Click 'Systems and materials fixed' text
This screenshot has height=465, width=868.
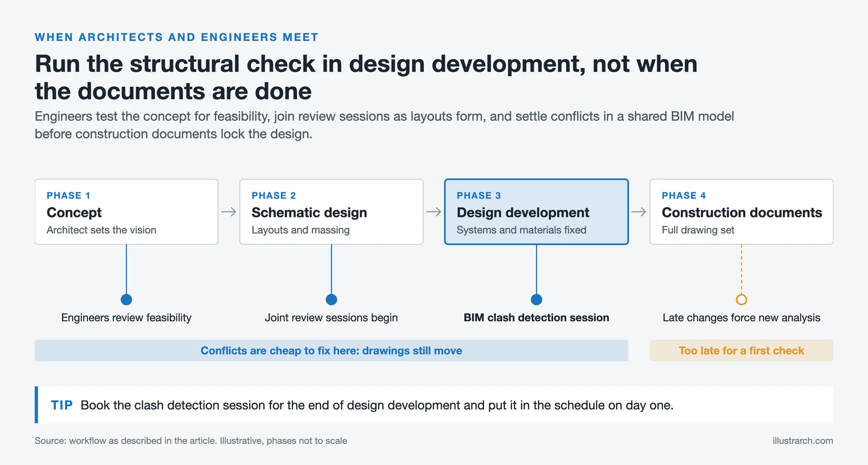click(x=521, y=230)
